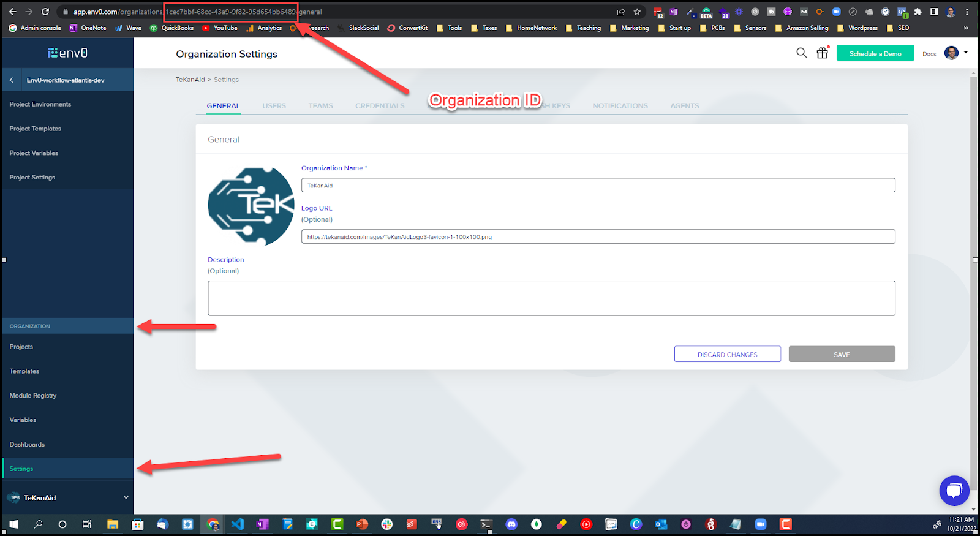Viewport: 980px width, 536px height.
Task: Open the HomeNetwork bookmarks folder
Action: point(531,28)
